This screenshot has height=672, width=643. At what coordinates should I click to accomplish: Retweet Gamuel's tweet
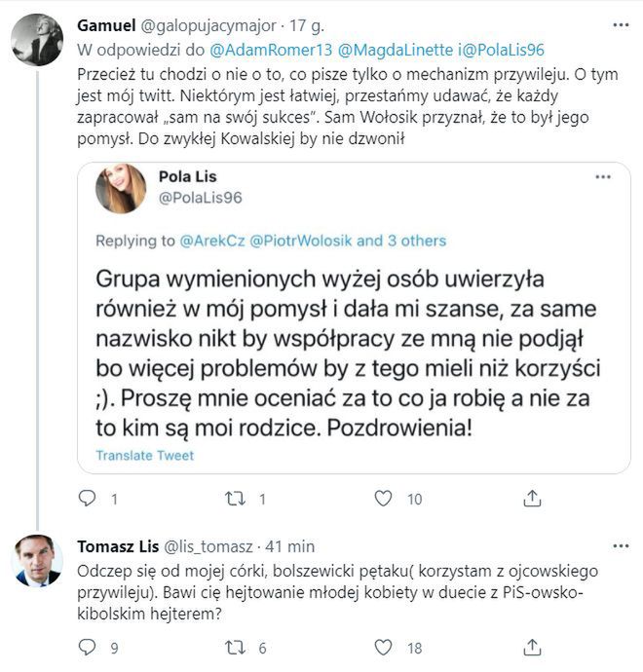pos(235,500)
